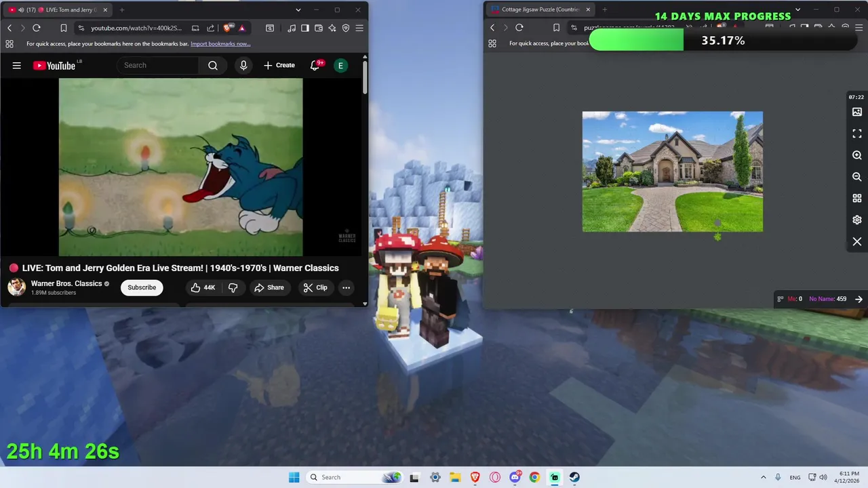Reload the puzzle browser page

click(x=519, y=28)
